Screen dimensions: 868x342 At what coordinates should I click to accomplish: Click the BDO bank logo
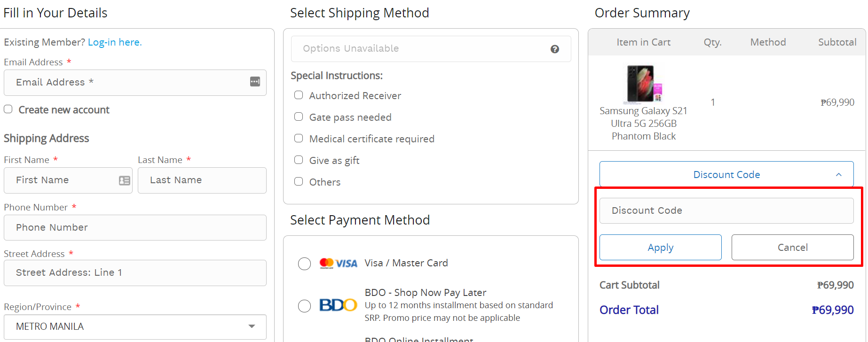click(338, 305)
